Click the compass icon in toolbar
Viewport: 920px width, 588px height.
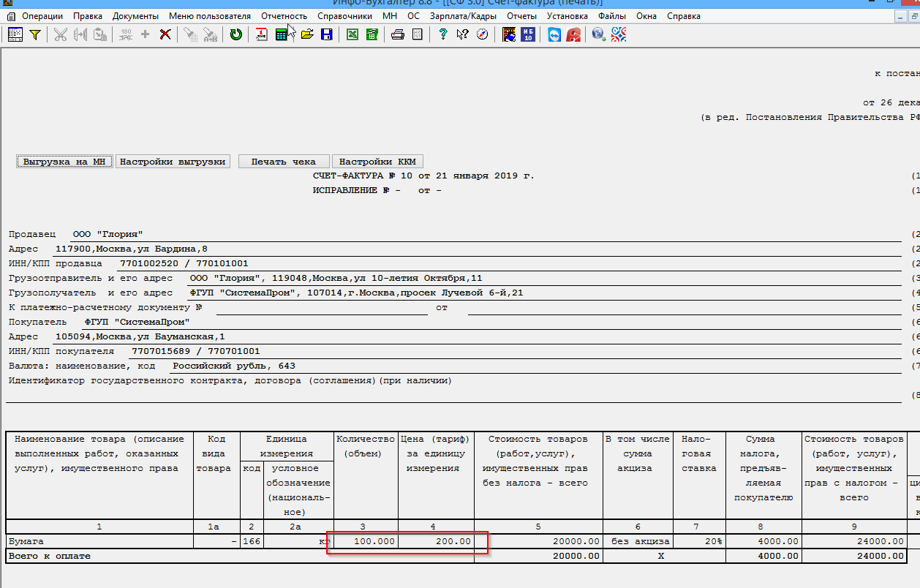click(482, 34)
